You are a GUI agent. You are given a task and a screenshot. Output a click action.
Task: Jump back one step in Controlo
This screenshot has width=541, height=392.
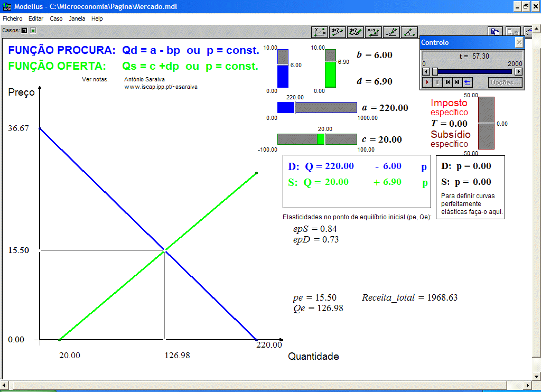[x=447, y=82]
